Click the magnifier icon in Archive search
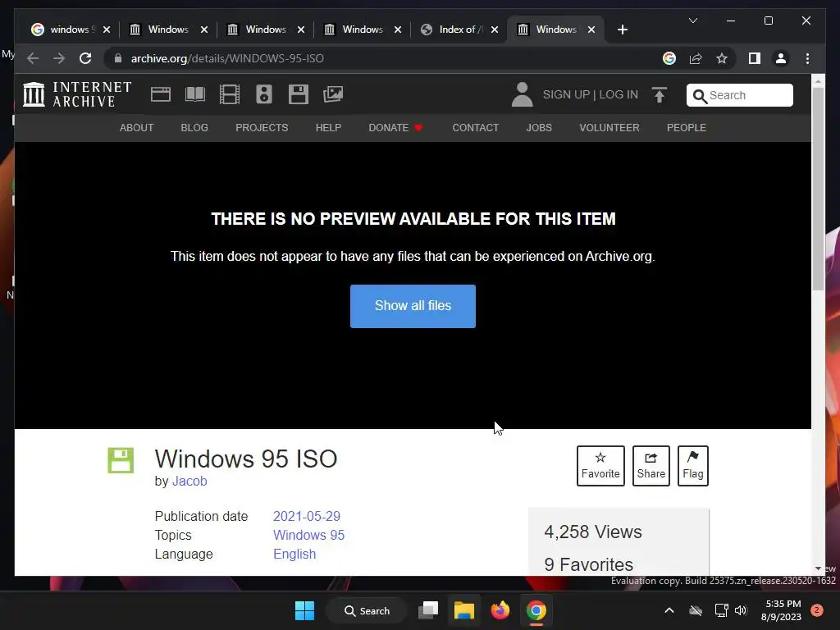Image resolution: width=840 pixels, height=630 pixels. coord(699,96)
